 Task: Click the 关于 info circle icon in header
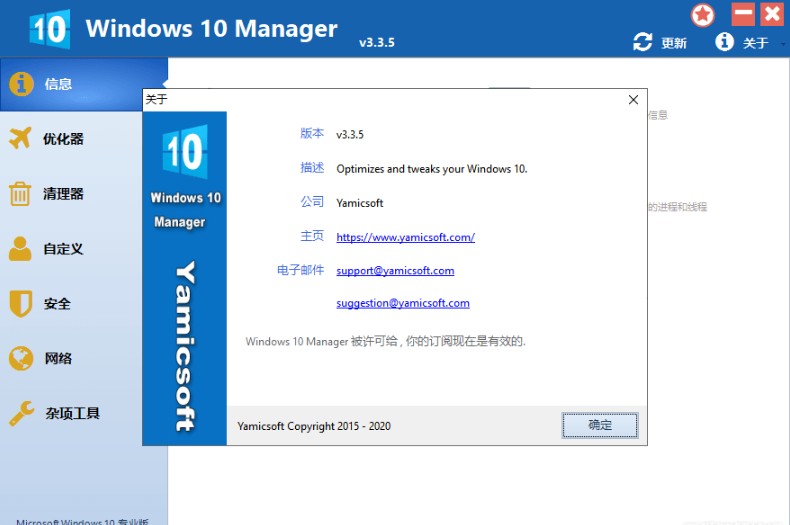[x=725, y=42]
